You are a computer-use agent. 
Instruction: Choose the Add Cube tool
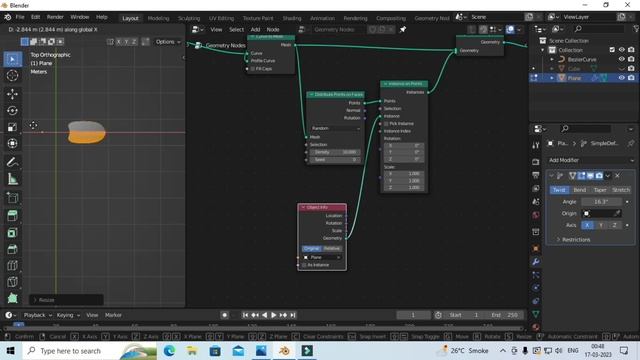13,198
